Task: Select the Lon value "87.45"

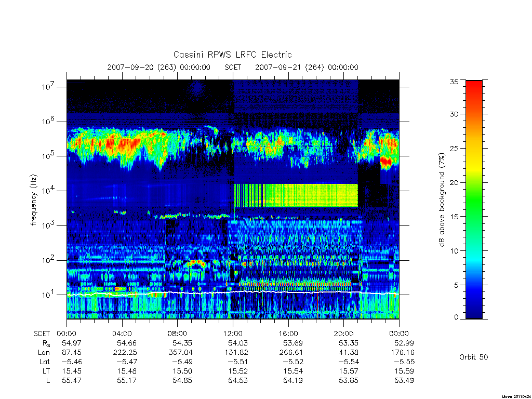Action: pos(72,353)
